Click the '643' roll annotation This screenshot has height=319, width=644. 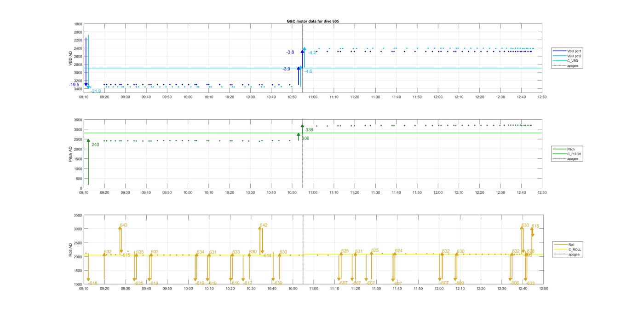[124, 226]
